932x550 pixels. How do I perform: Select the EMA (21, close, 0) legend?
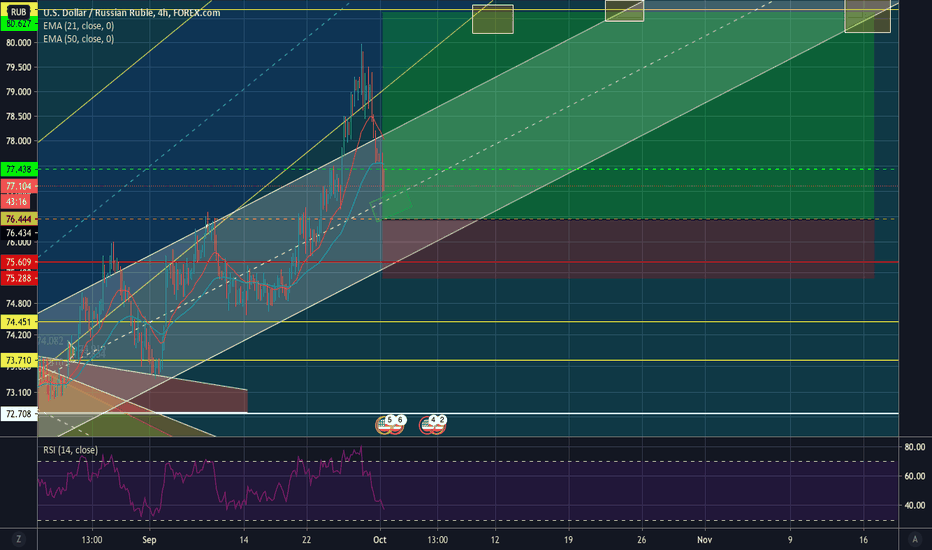tap(78, 26)
